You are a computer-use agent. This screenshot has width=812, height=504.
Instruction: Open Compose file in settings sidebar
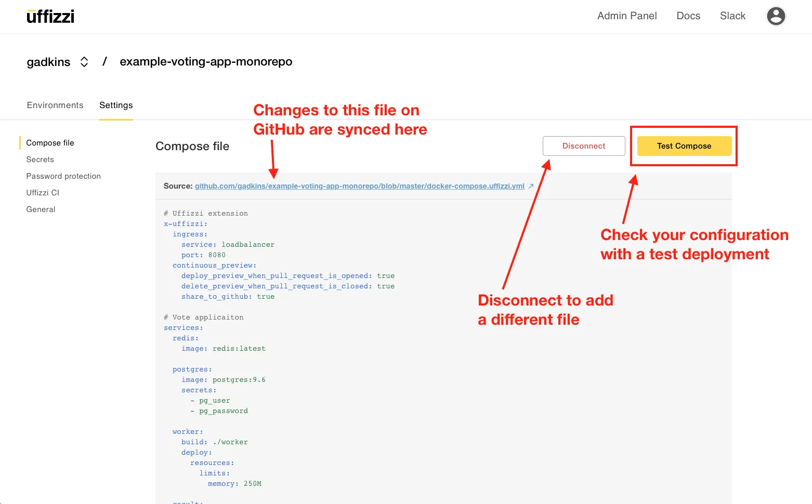point(50,143)
